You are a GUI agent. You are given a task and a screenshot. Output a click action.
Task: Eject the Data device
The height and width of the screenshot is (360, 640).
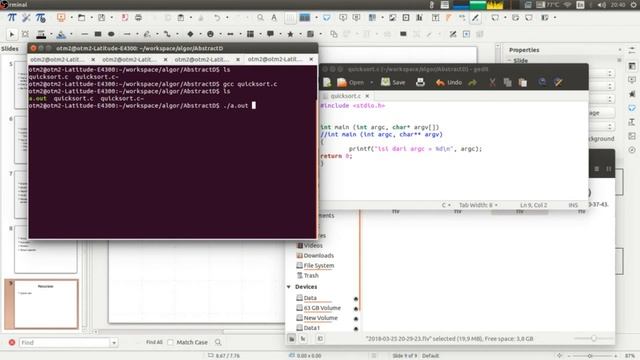pos(356,299)
